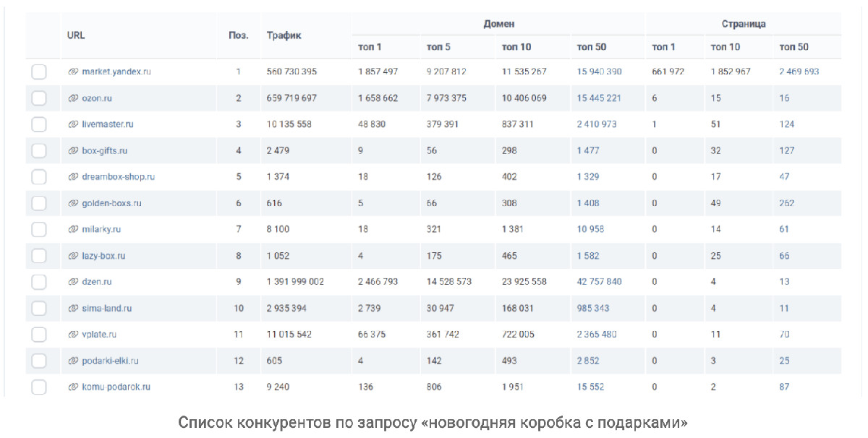Open page top 50 value 2 469 693
The height and width of the screenshot is (438, 868).
[799, 72]
